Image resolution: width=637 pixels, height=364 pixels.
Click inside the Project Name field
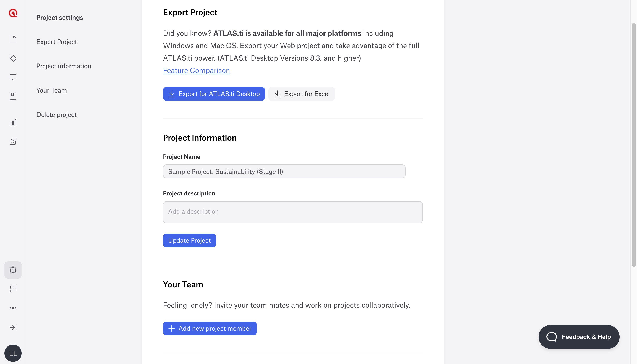pos(284,172)
